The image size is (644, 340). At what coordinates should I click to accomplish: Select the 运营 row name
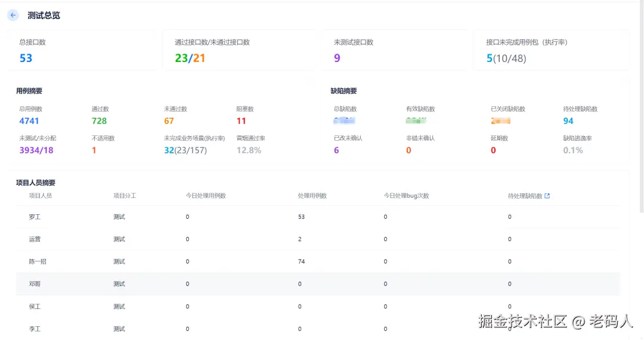point(35,239)
